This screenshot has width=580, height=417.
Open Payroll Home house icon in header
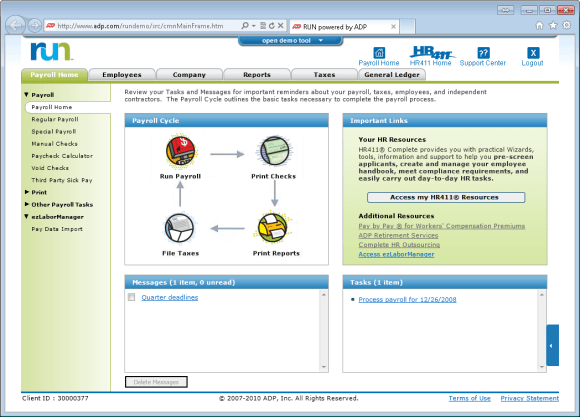(379, 53)
